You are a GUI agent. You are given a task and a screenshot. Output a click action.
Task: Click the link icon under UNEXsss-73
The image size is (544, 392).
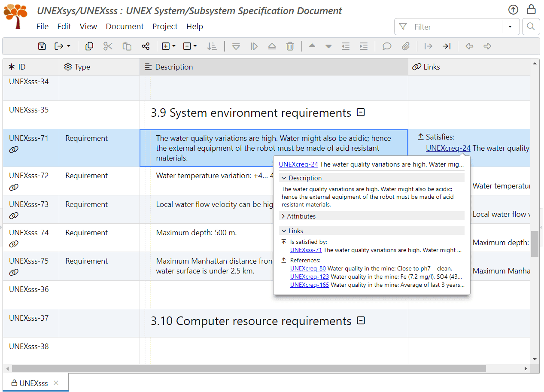point(14,216)
